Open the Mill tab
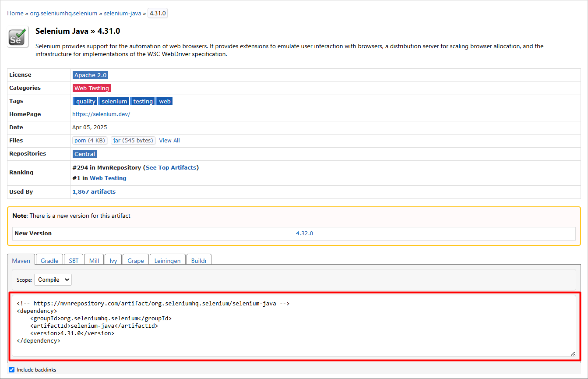Viewport: 588px width, 379px height. [94, 261]
